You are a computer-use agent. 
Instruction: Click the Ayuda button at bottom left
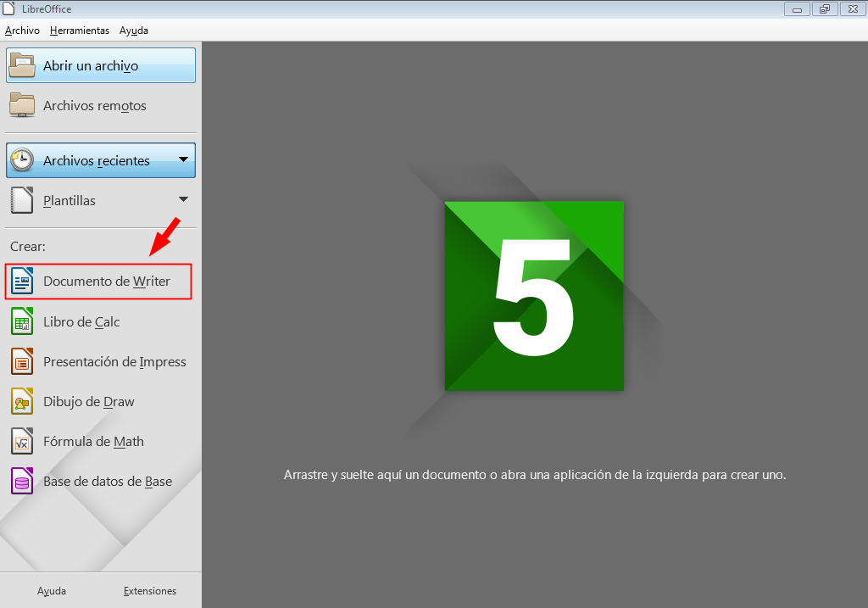point(52,590)
